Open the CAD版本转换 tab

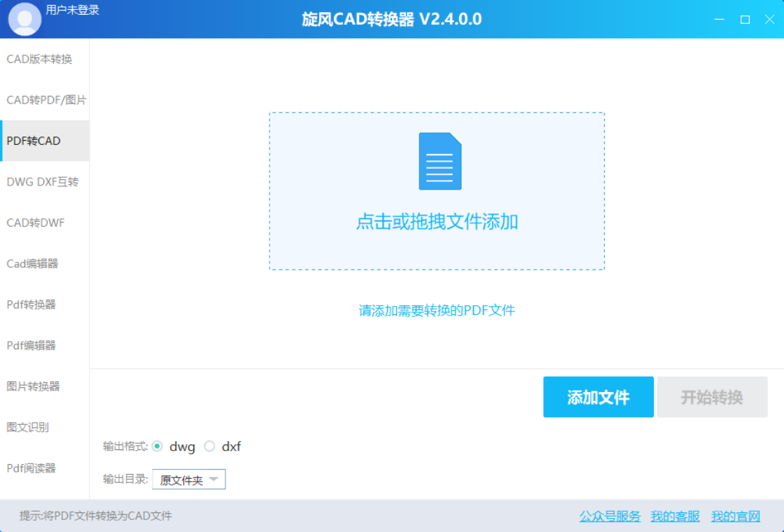pos(45,59)
